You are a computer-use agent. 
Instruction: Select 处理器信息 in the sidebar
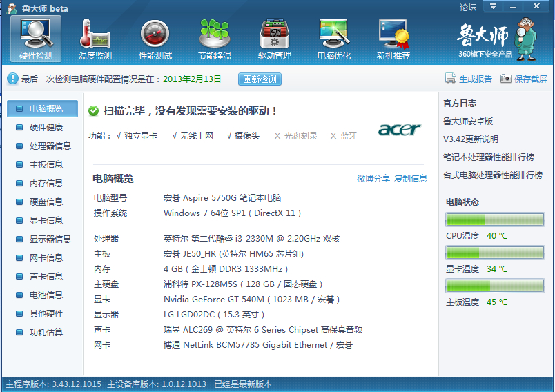click(x=43, y=146)
